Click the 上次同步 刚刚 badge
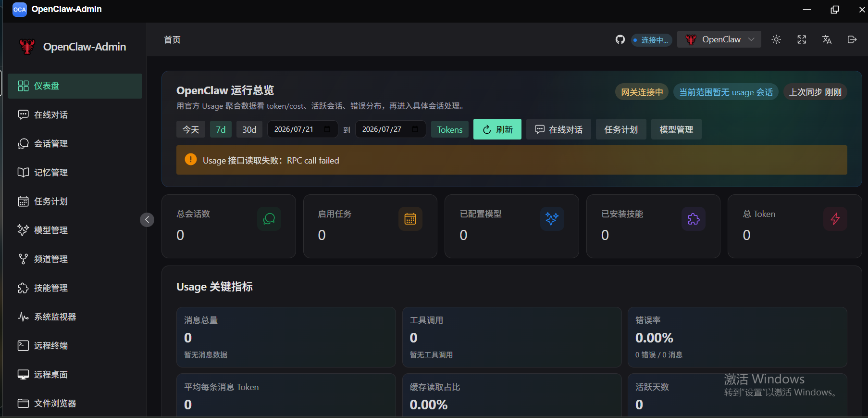This screenshot has height=418, width=868. 815,92
